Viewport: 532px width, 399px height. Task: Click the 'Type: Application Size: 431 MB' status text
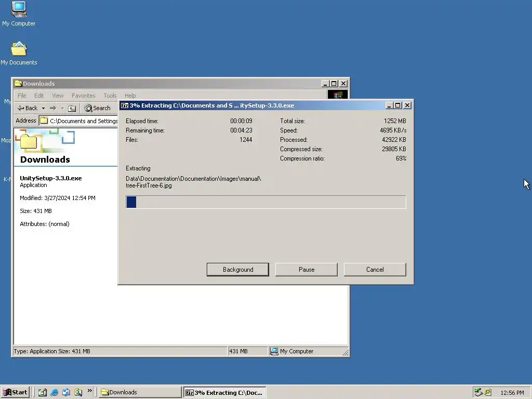(52, 351)
